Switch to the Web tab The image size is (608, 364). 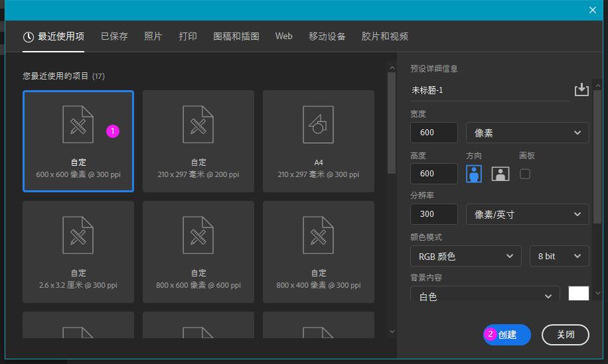(x=284, y=36)
